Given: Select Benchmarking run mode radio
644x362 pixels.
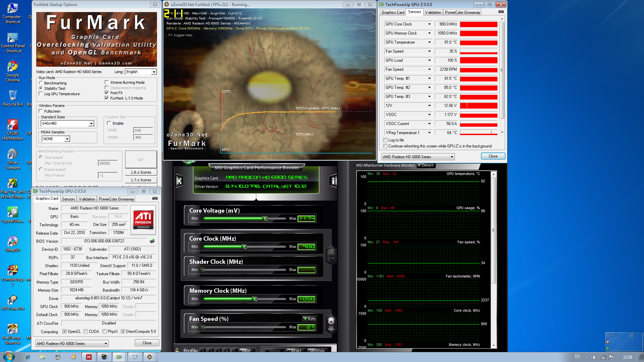Looking at the screenshot, I should click(41, 83).
